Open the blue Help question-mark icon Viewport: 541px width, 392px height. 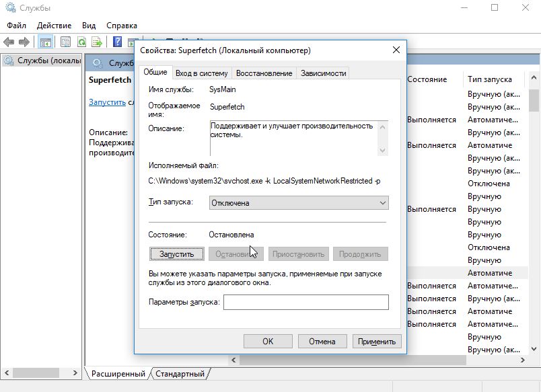(117, 42)
